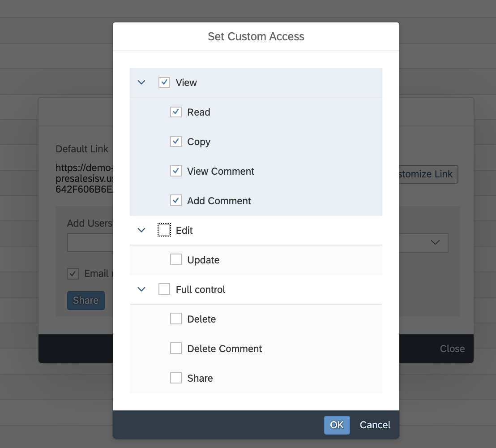Close the background sharing dialog

[x=452, y=349]
